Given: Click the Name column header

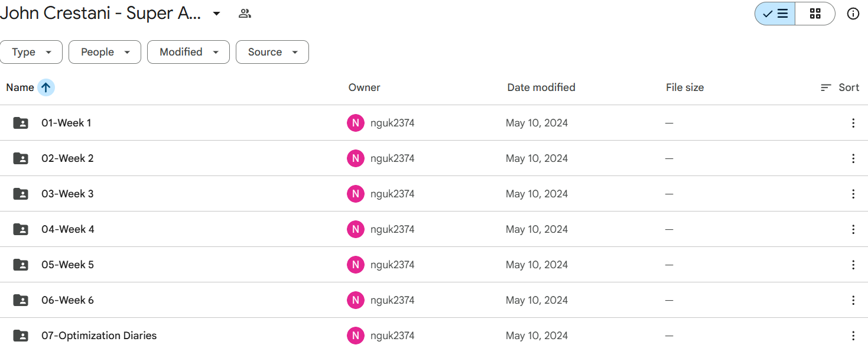Looking at the screenshot, I should tap(20, 87).
